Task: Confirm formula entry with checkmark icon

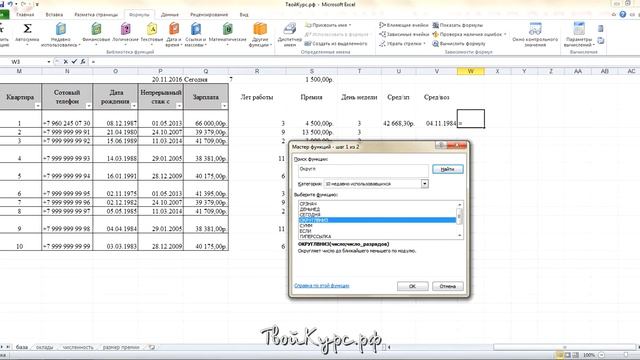Action: (74, 62)
